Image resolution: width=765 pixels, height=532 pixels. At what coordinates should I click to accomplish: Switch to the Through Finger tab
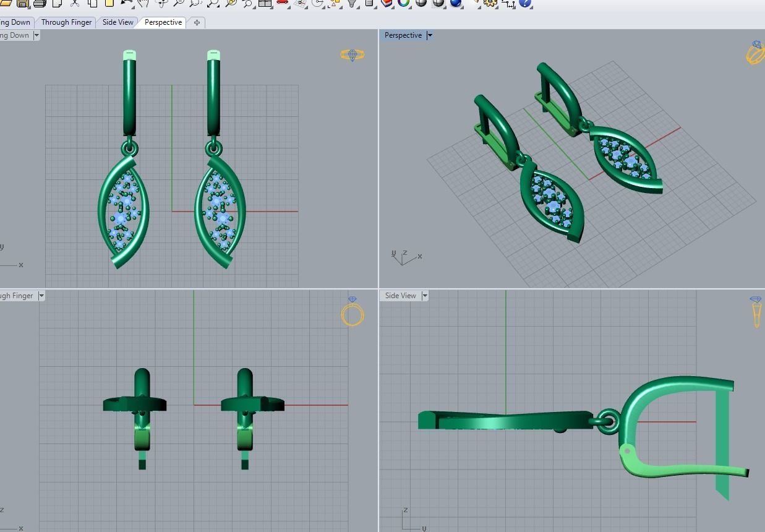pos(67,22)
